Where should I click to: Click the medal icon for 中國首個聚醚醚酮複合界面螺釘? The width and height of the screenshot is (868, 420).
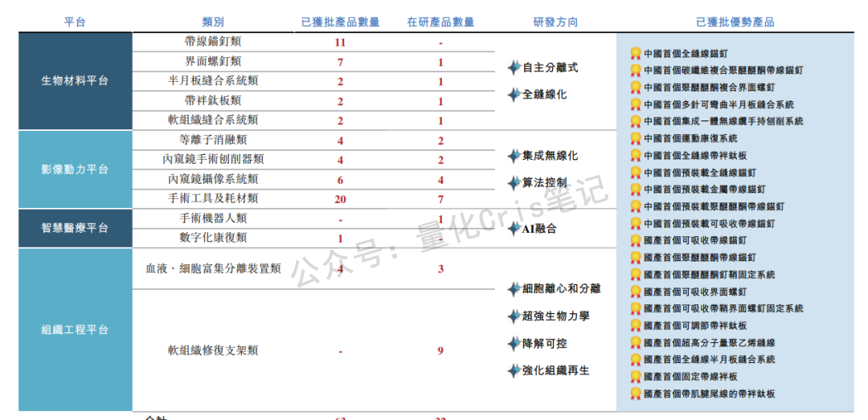(636, 88)
